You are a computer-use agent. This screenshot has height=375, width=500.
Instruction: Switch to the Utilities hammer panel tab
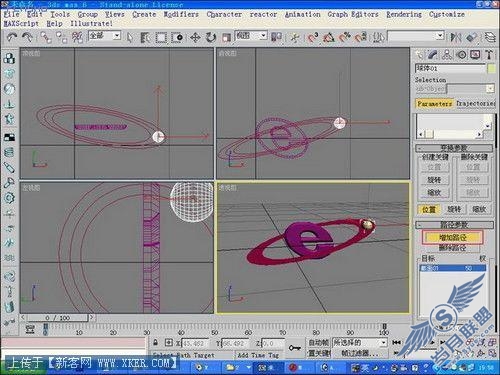[x=489, y=55]
